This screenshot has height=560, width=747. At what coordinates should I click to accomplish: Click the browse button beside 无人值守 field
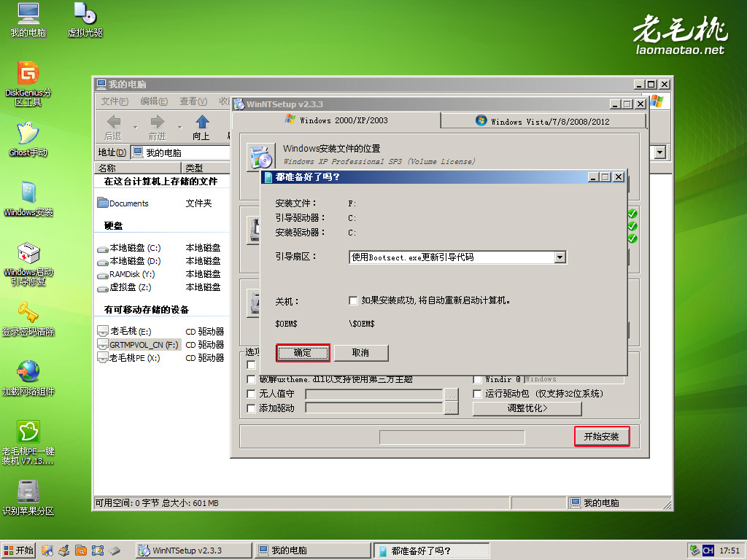[451, 394]
